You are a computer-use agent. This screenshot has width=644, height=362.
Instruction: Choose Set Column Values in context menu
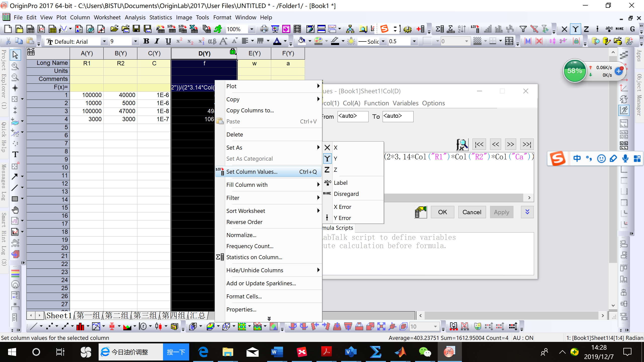[252, 172]
